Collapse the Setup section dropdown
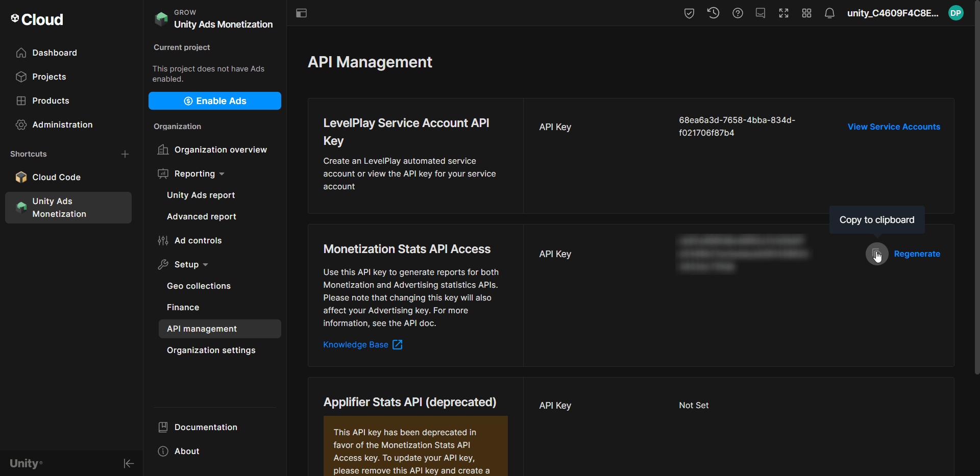The width and height of the screenshot is (980, 476). click(204, 264)
